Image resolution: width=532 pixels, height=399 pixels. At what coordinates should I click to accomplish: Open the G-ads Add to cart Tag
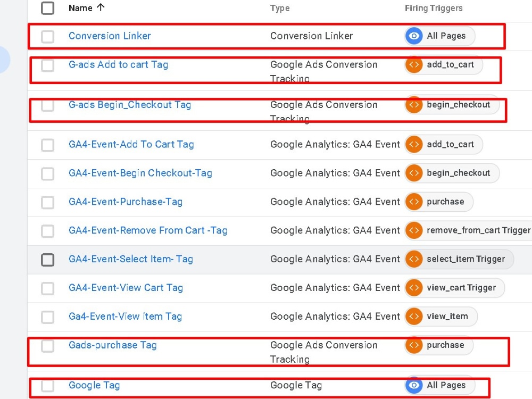[118, 64]
